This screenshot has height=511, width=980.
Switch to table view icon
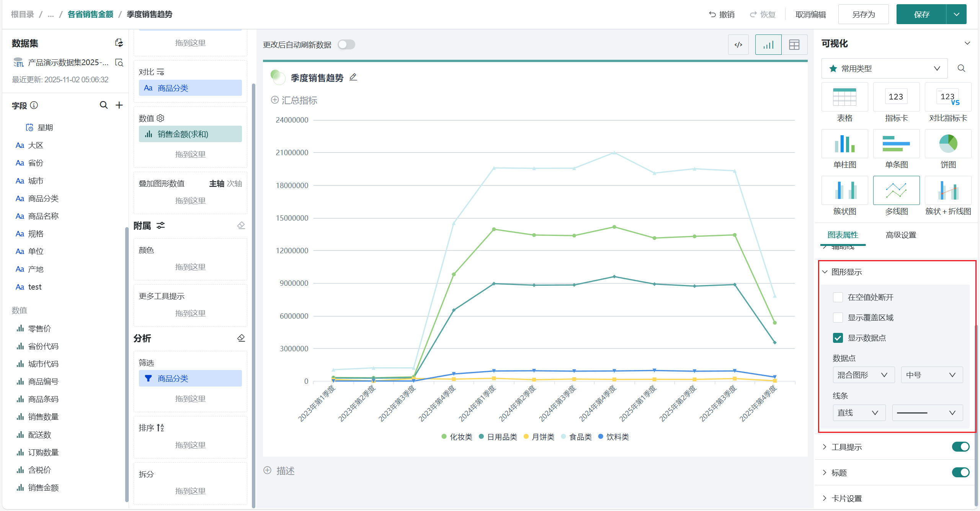794,45
